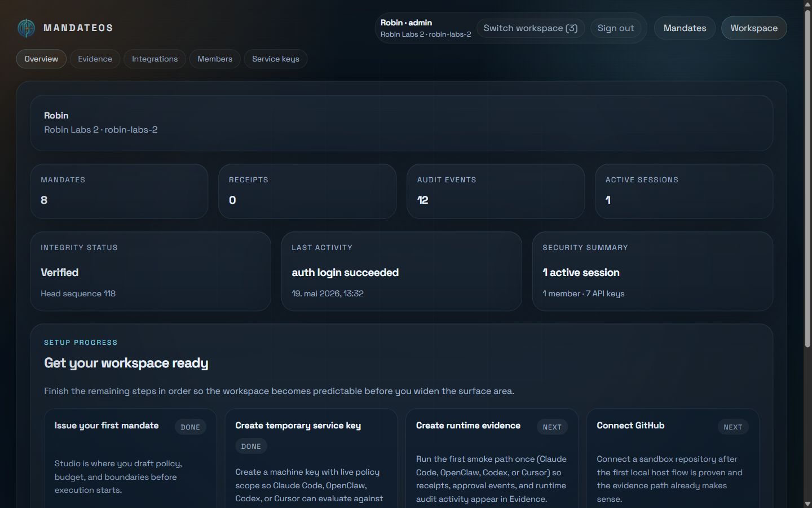Open the Mandates section
The image size is (812, 508).
pos(685,28)
